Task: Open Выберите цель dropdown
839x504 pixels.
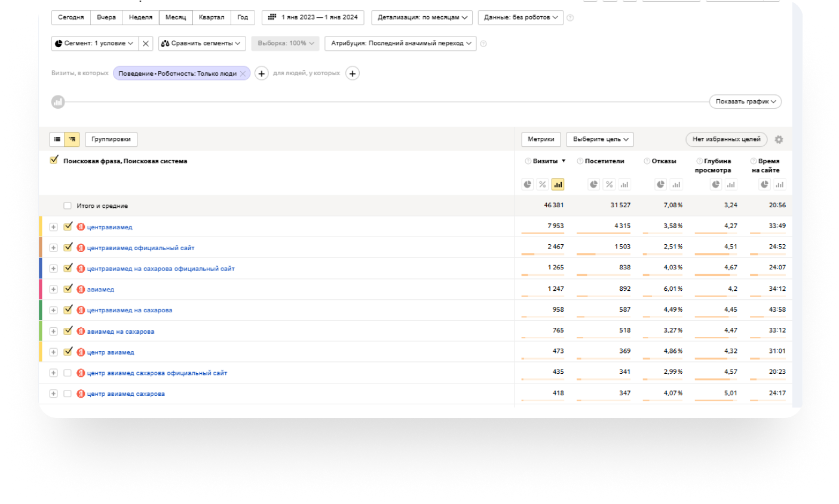Action: tap(600, 139)
